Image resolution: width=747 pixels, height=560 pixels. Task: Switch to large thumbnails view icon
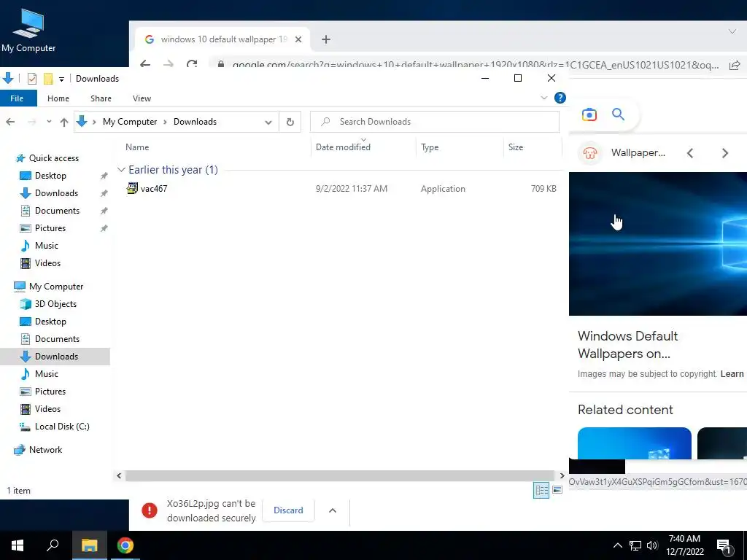tap(557, 490)
